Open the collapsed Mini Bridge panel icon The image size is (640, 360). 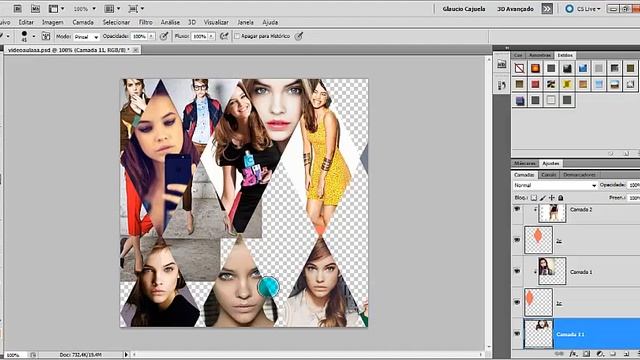(502, 64)
